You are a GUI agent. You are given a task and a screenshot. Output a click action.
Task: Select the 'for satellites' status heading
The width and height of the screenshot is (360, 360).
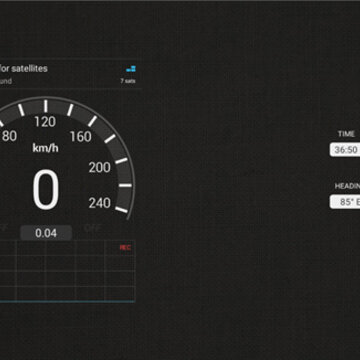[x=24, y=69]
